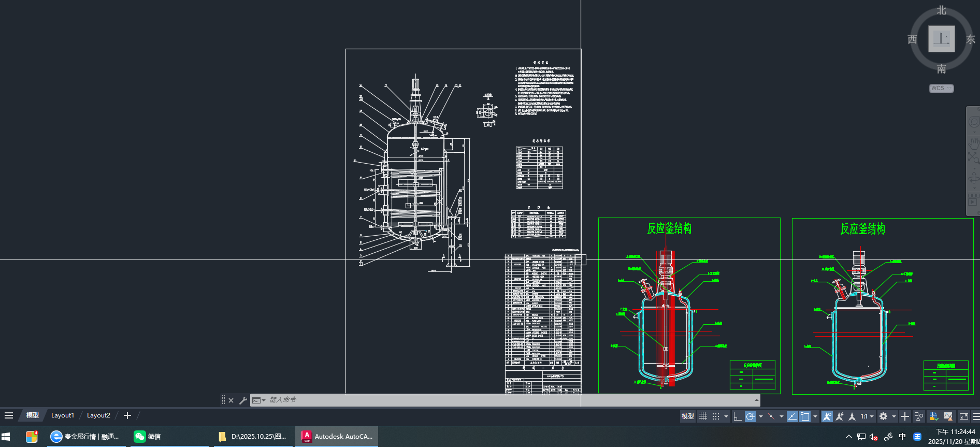Open the D:\2025.10.25 folder in taskbar

pos(253,437)
